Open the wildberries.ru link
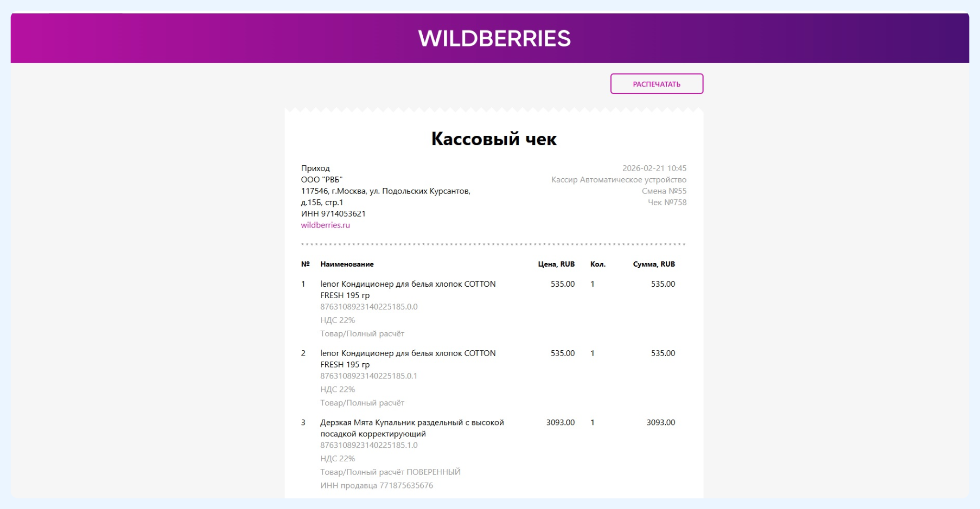The height and width of the screenshot is (509, 980). pyautogui.click(x=325, y=225)
